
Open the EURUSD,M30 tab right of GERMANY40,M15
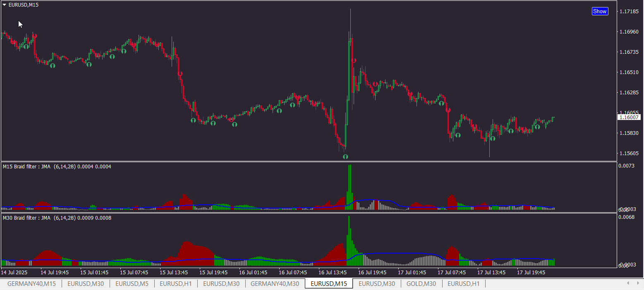[86, 283]
